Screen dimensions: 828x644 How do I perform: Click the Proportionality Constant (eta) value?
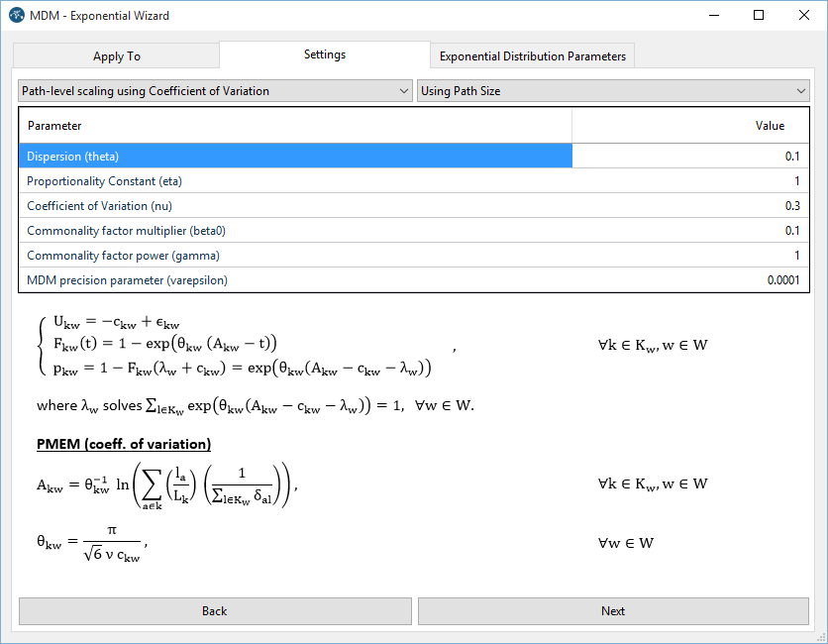point(689,181)
